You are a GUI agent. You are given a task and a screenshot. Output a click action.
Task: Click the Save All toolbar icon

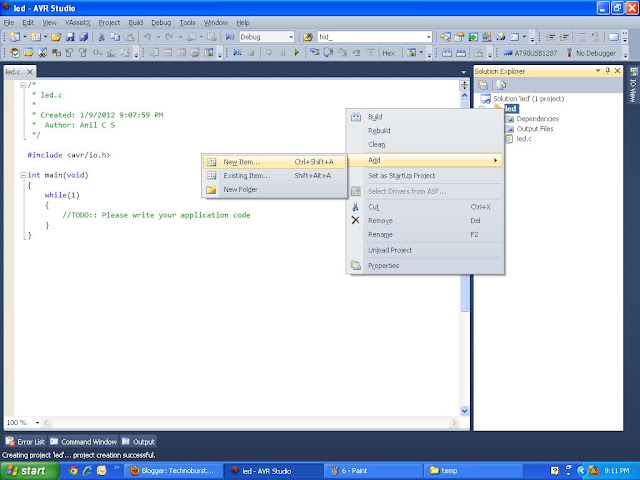84,37
